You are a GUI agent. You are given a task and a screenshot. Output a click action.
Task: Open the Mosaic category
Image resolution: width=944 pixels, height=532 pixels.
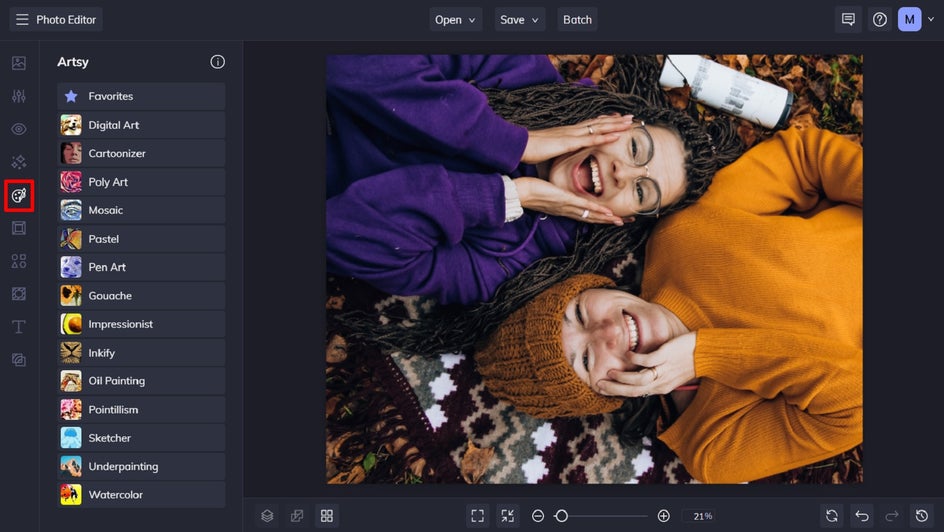pos(141,210)
